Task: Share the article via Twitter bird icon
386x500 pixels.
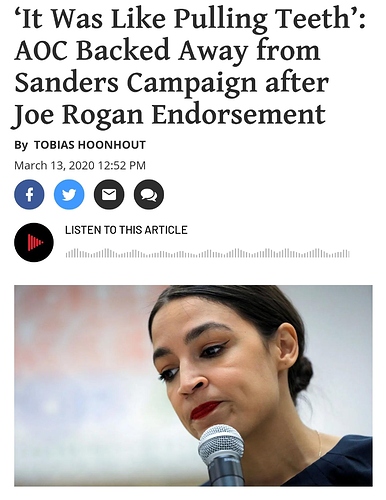Action: pos(69,194)
